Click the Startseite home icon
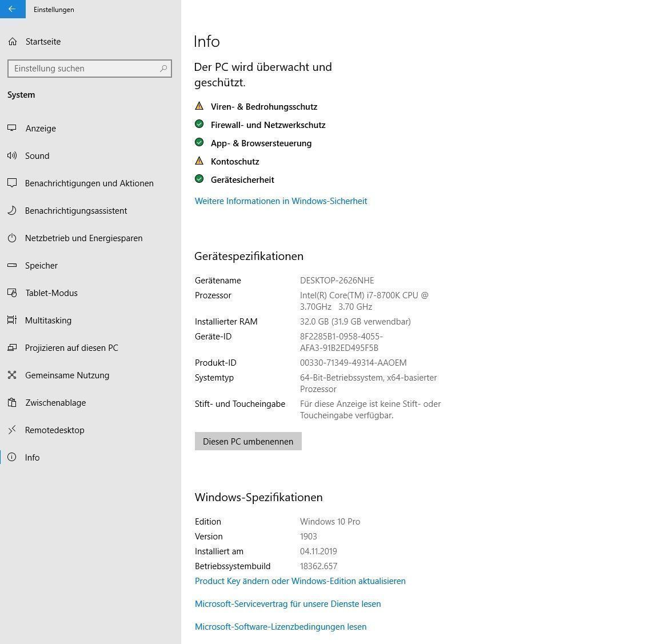The width and height of the screenshot is (659, 644). pos(13,42)
